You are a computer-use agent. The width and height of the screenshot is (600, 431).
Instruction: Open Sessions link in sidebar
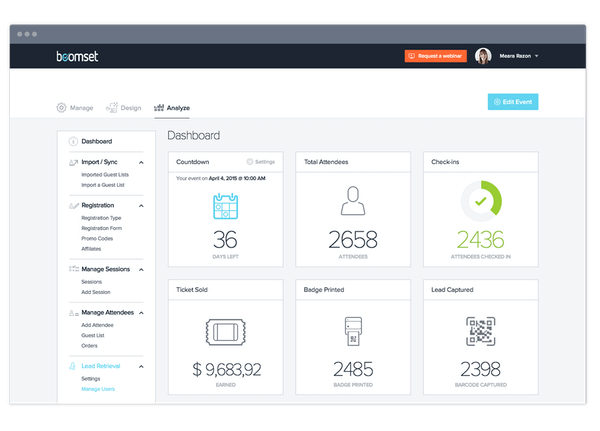(x=91, y=282)
